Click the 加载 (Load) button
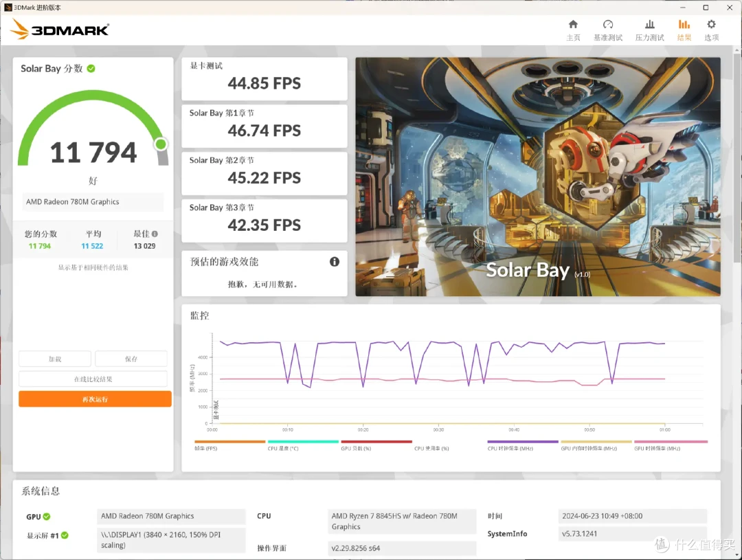This screenshot has width=742, height=560. [x=55, y=359]
